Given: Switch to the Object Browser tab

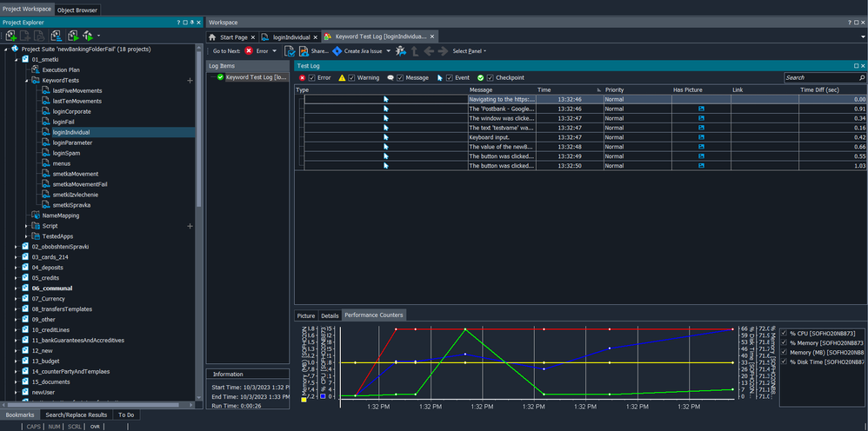Looking at the screenshot, I should click(x=77, y=10).
